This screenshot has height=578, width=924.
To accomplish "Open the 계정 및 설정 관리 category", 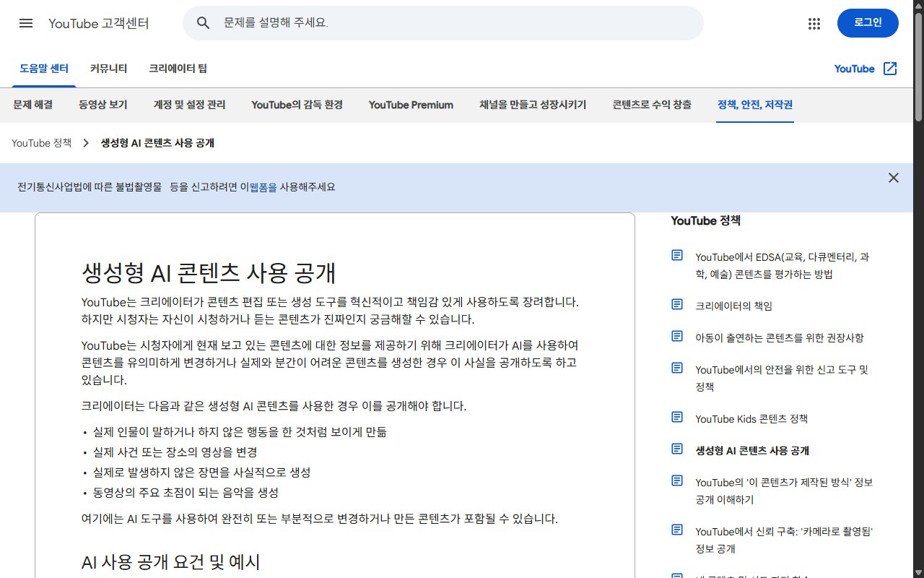I will pyautogui.click(x=190, y=105).
